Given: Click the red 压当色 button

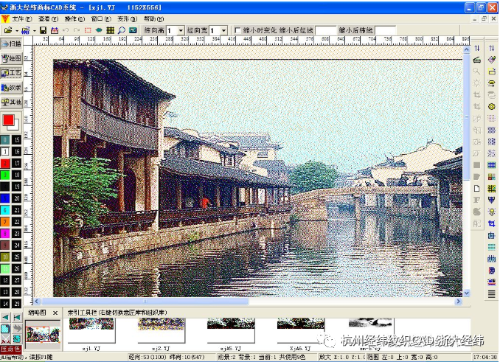Looking at the screenshot, I should [11, 349].
